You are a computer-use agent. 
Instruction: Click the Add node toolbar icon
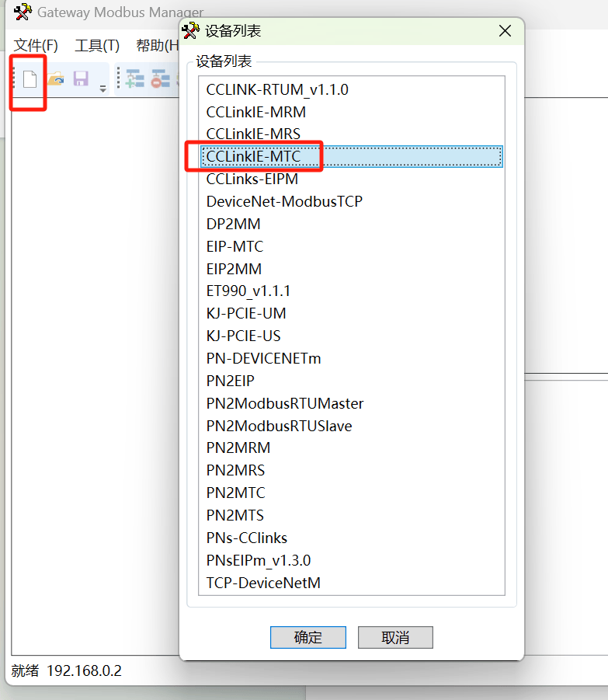135,79
